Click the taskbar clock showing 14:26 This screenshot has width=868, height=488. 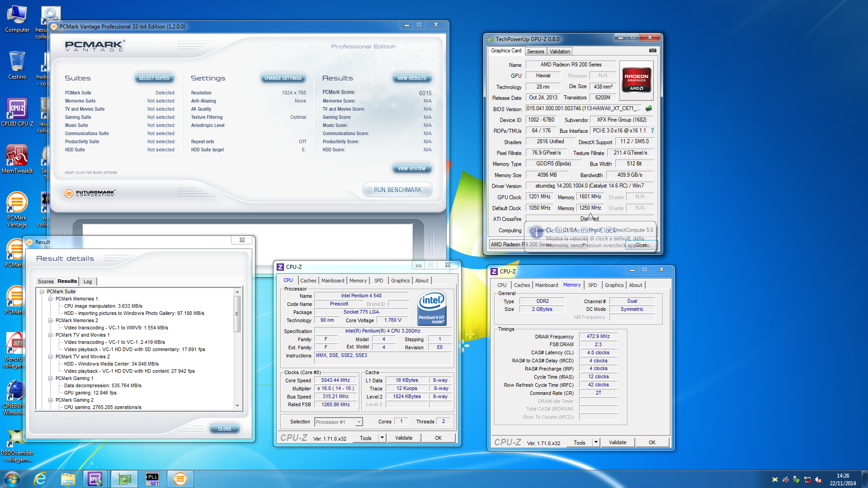(843, 479)
